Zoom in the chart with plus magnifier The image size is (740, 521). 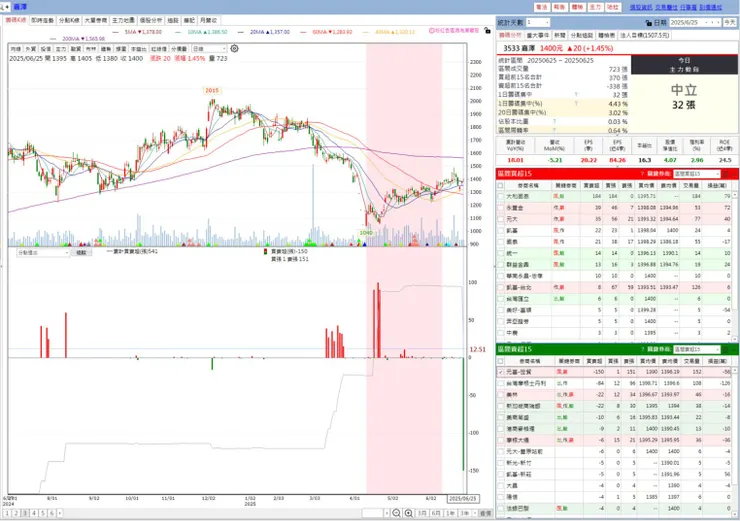[409, 513]
